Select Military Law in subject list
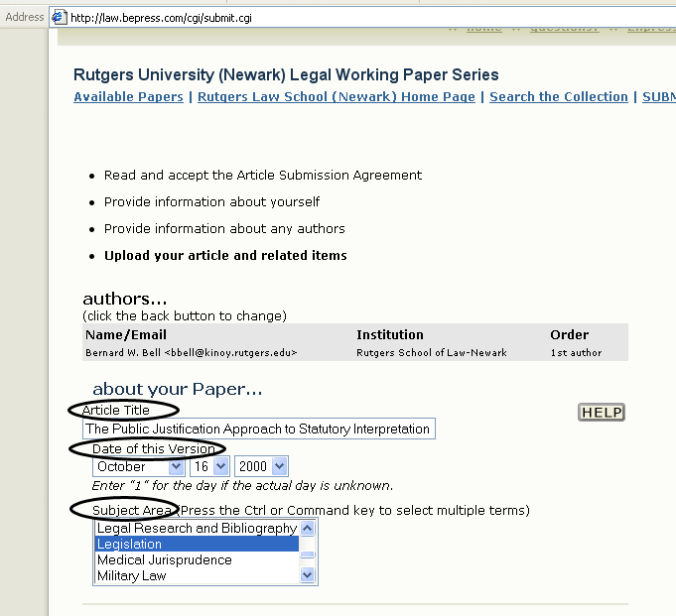 [x=197, y=576]
